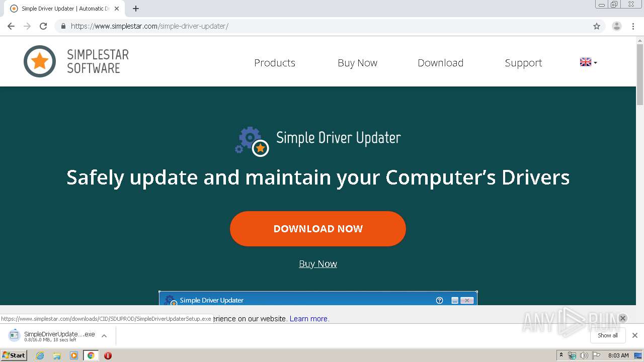Click the browser back arrow
The image size is (644, 362).
click(11, 26)
